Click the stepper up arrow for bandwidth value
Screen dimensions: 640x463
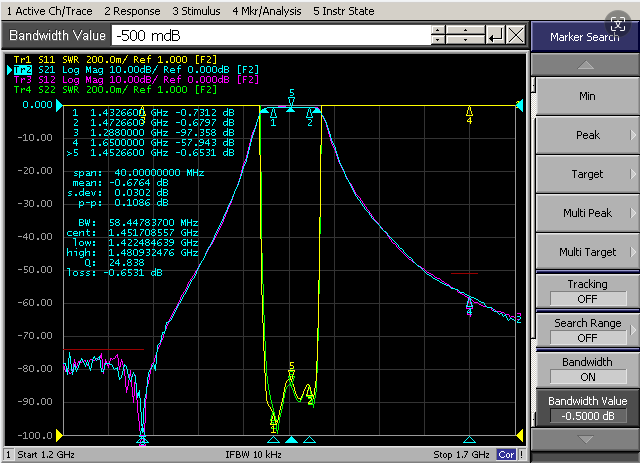point(438,30)
